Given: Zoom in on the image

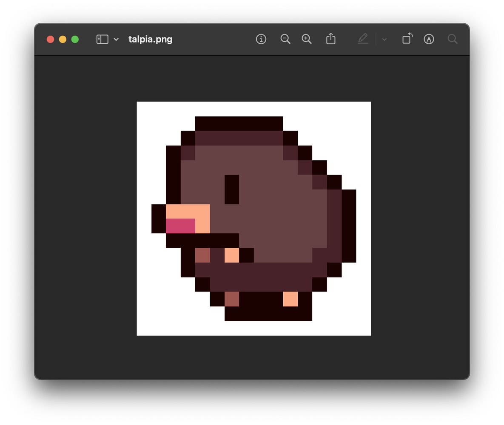Looking at the screenshot, I should click(307, 39).
